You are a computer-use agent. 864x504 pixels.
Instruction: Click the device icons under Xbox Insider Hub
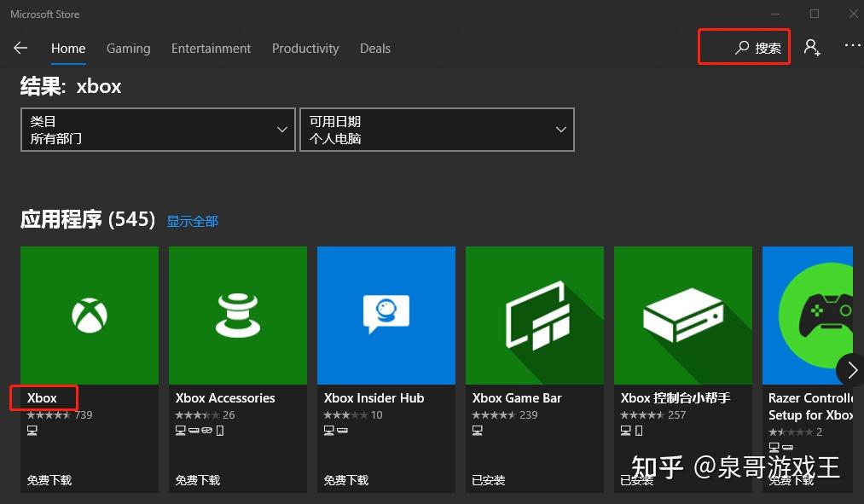(x=335, y=430)
